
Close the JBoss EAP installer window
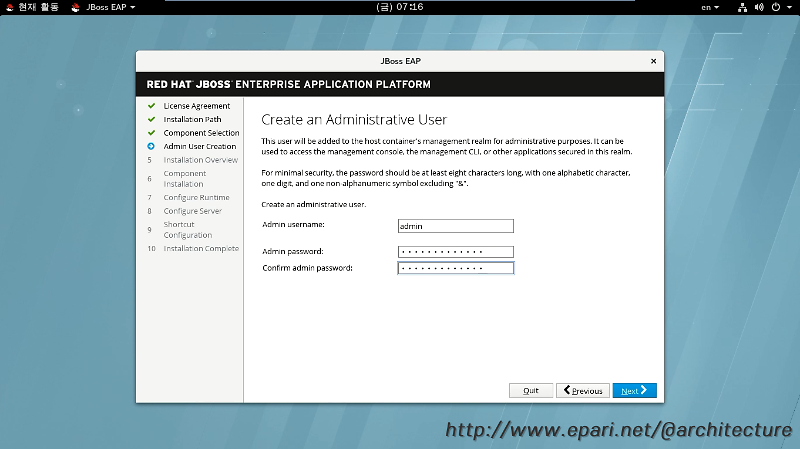coord(653,61)
